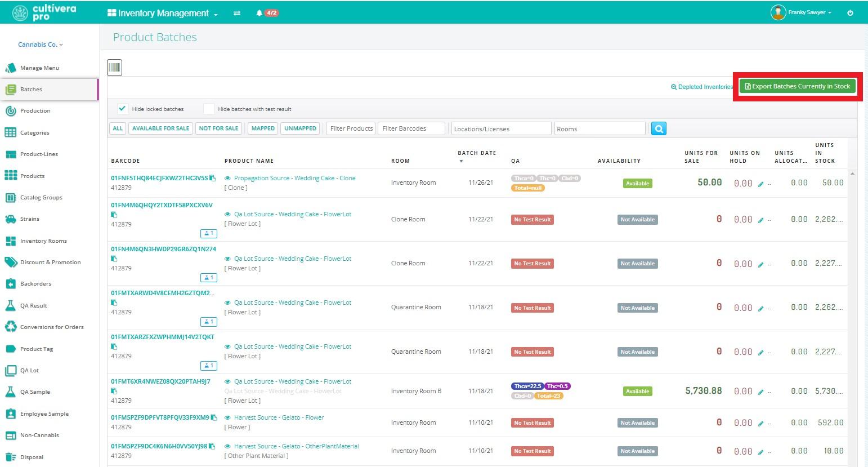Click eye icon for Propagation Source Clone product
Screen dimensions: 868x467
click(227, 179)
